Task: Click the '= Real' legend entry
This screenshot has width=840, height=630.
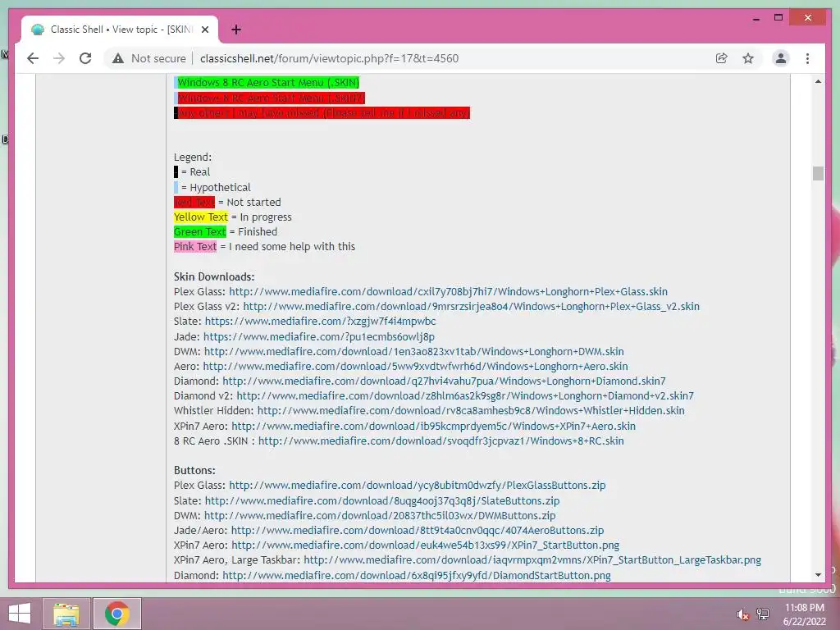Action: click(195, 172)
